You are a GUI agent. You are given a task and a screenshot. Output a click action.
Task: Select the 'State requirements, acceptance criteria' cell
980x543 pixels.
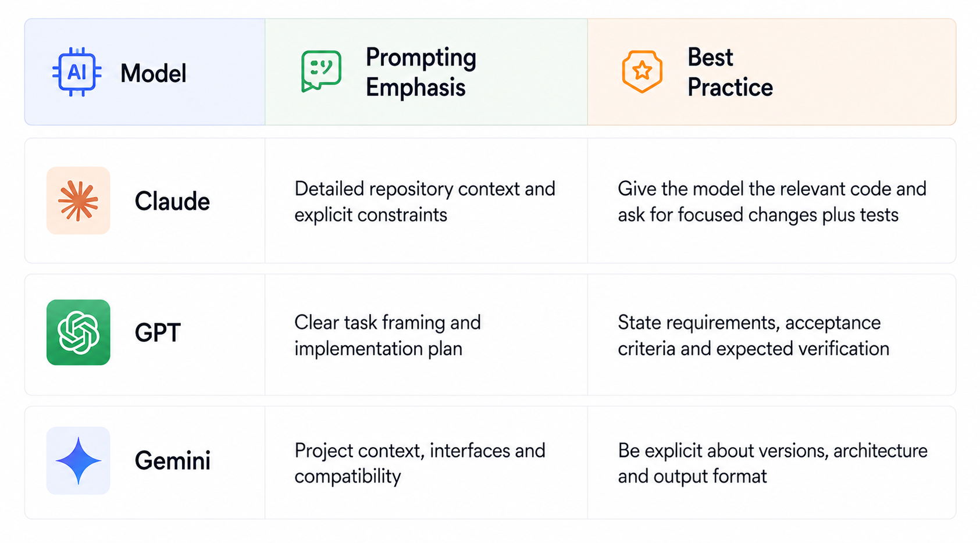pos(772,335)
